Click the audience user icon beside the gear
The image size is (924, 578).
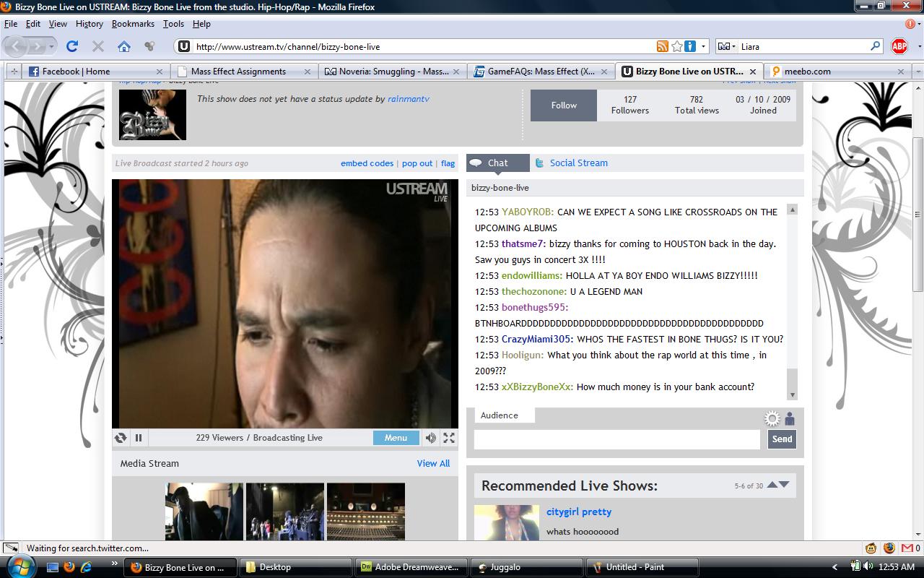(790, 419)
